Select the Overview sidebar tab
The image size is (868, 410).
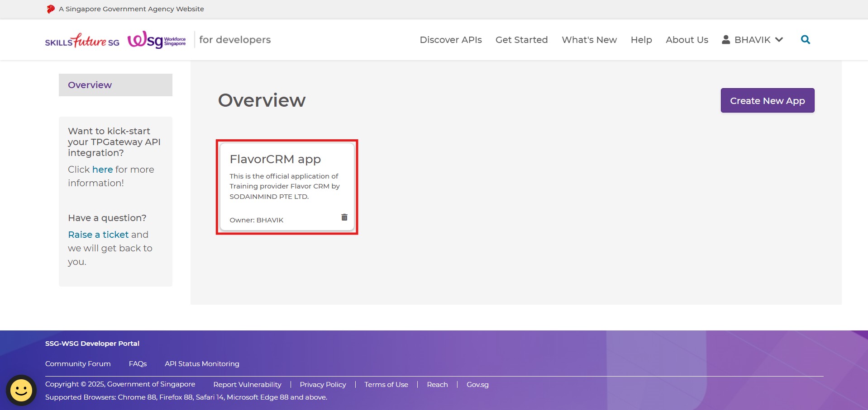115,85
